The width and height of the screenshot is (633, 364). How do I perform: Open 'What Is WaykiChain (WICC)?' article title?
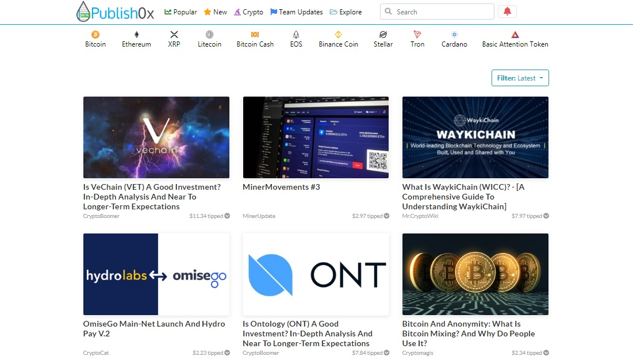[463, 197]
